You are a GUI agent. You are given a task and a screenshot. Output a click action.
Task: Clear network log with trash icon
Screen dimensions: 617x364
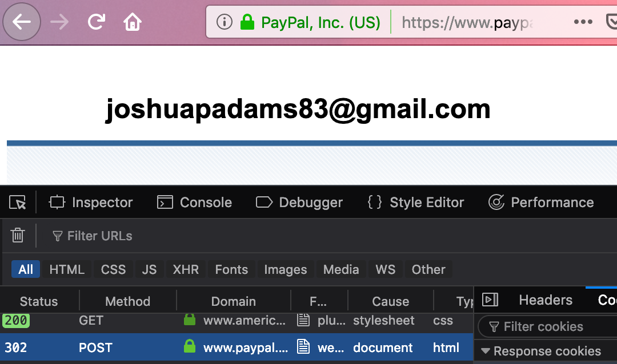(18, 236)
